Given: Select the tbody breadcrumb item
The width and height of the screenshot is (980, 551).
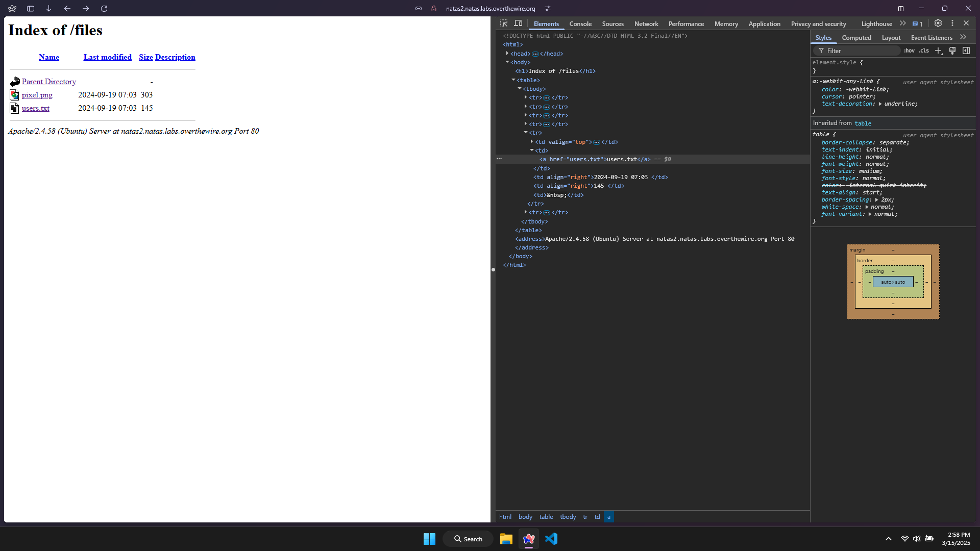Looking at the screenshot, I should click(x=568, y=517).
